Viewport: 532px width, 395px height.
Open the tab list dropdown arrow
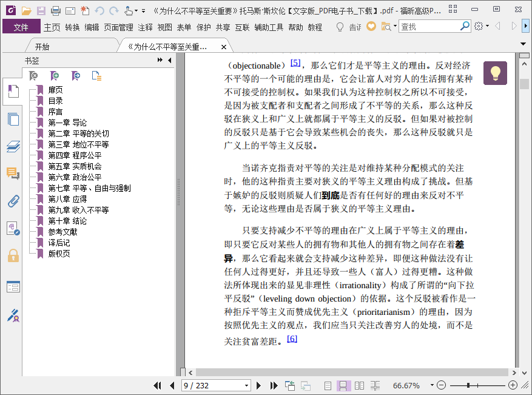523,44
